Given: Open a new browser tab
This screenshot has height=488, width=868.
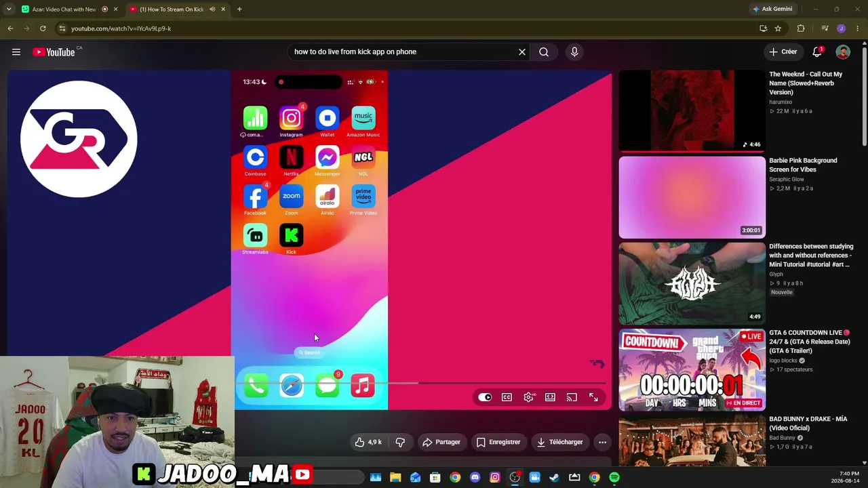Looking at the screenshot, I should coord(239,9).
